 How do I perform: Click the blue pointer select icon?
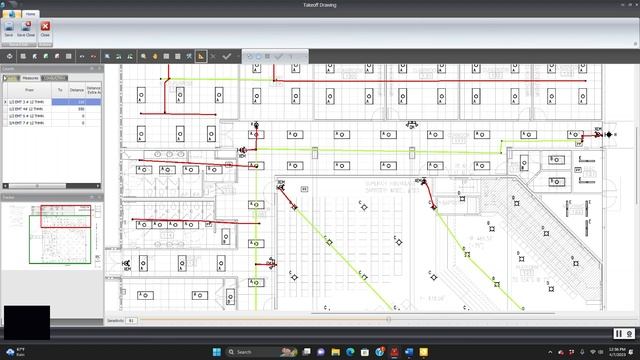(107, 56)
